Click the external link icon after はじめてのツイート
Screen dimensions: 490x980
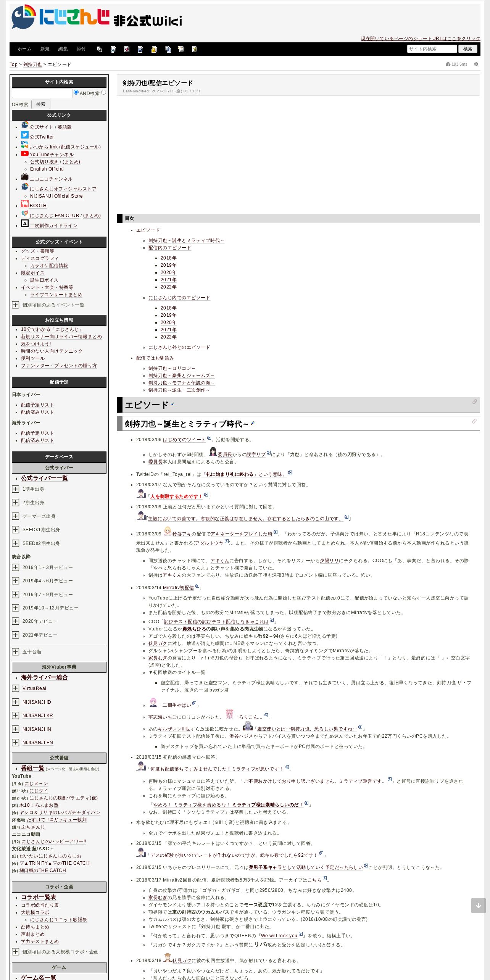[x=209, y=438]
